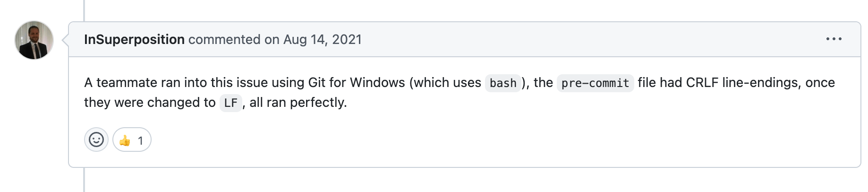Click the thumbs up emoji icon
Viewport: 868px width, 192px height.
(x=125, y=140)
